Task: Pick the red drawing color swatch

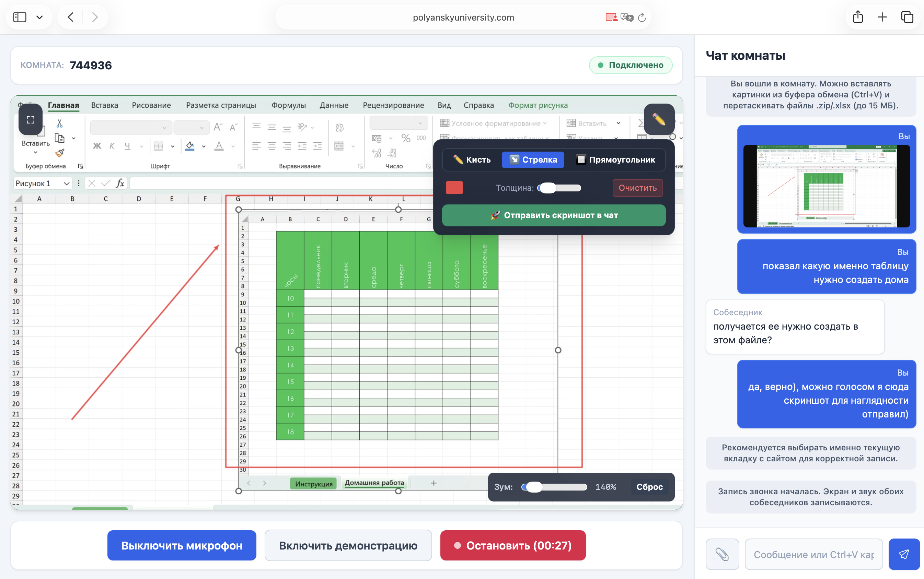Action: [x=454, y=188]
